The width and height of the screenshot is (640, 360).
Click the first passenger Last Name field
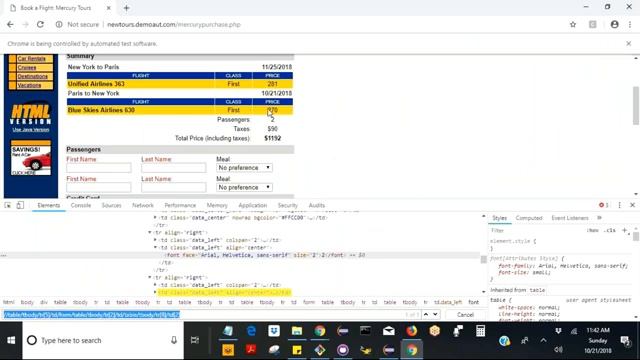(173, 168)
